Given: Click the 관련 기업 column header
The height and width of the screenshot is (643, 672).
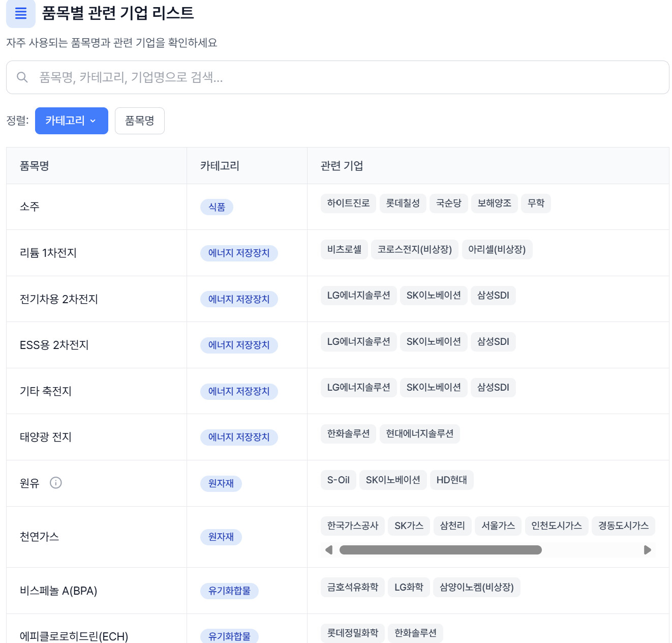Looking at the screenshot, I should [x=342, y=166].
